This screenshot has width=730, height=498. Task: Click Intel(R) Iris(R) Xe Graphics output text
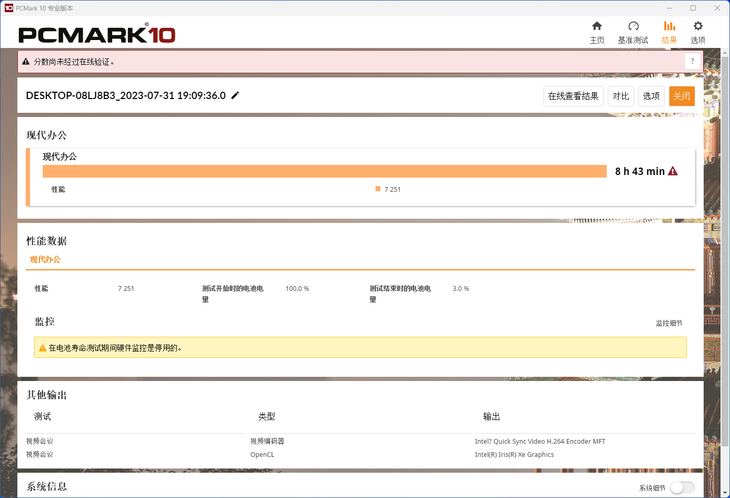(514, 454)
